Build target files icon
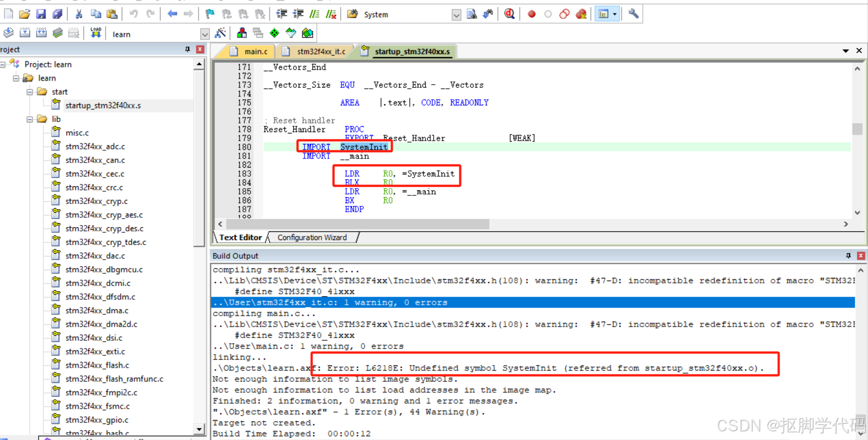Image resolution: width=868 pixels, height=440 pixels. 25,33
